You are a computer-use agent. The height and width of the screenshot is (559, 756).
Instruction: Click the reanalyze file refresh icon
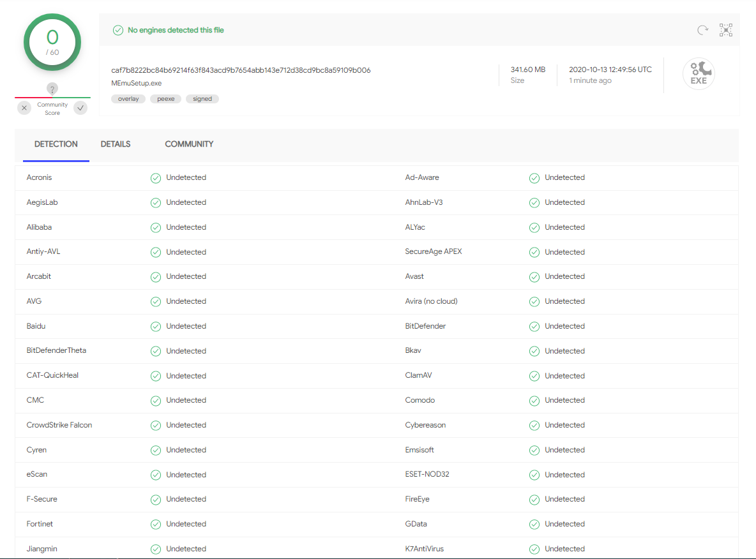pyautogui.click(x=702, y=30)
